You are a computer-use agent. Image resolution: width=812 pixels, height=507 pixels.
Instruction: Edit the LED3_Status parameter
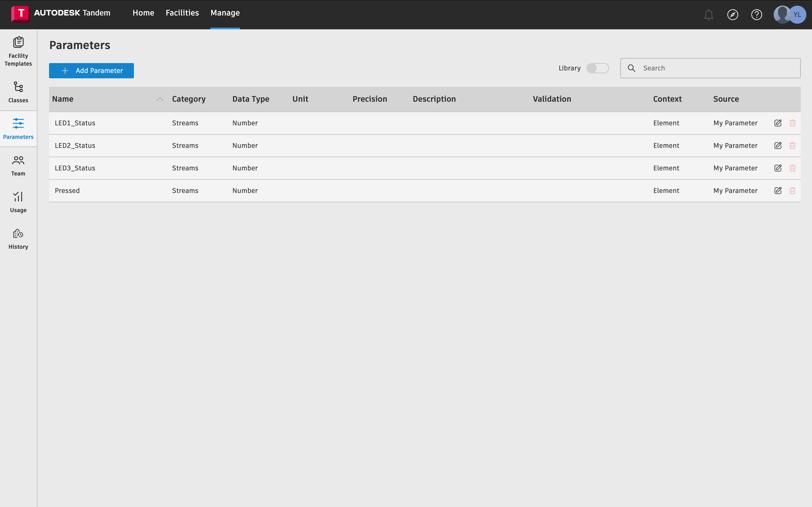[778, 168]
